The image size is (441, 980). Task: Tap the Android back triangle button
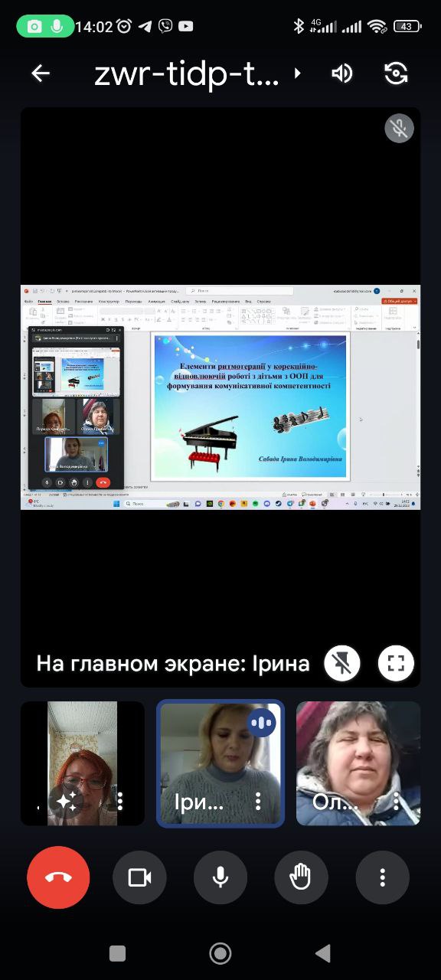click(x=323, y=953)
